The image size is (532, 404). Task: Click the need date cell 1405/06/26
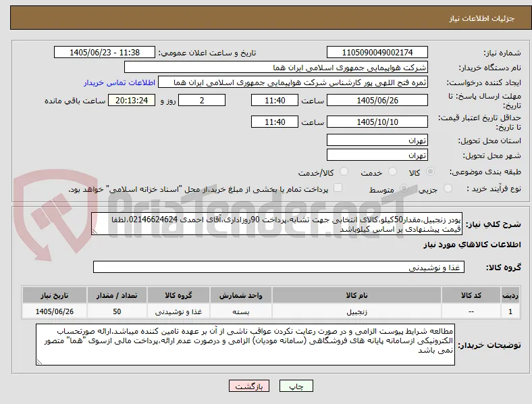tap(55, 311)
